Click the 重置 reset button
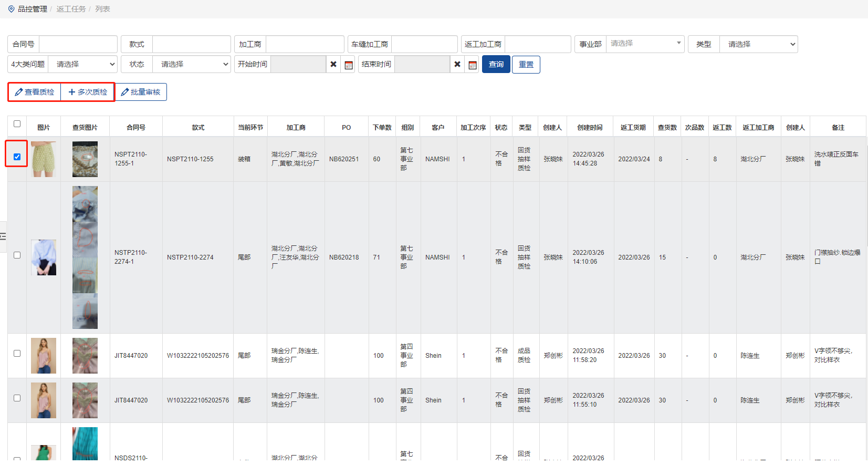The image size is (868, 465). point(526,65)
